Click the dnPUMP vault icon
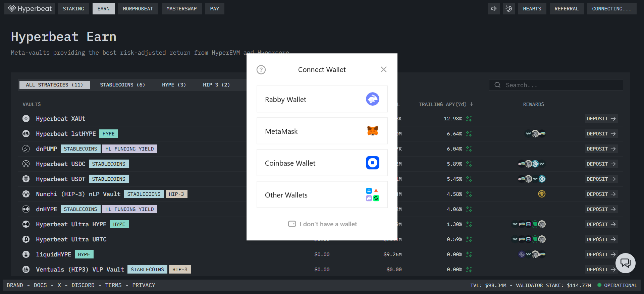The height and width of the screenshot is (294, 644). (26, 149)
